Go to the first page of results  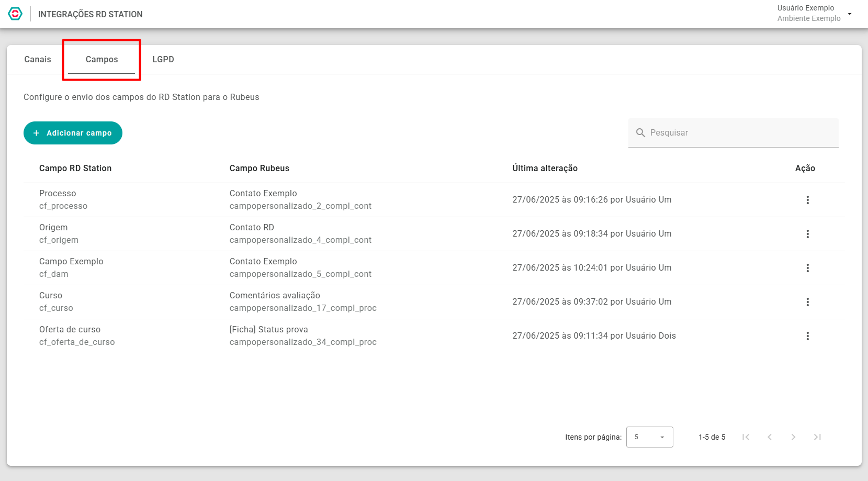[746, 437]
